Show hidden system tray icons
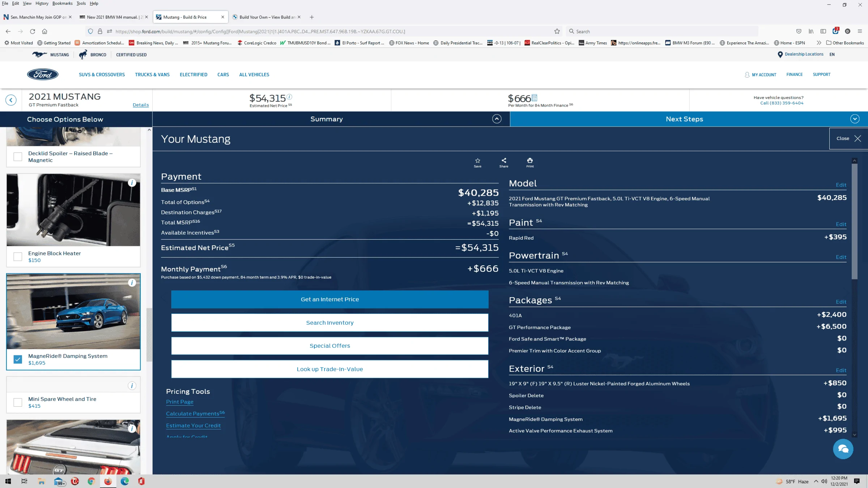Viewport: 868px width, 488px height. tap(816, 481)
